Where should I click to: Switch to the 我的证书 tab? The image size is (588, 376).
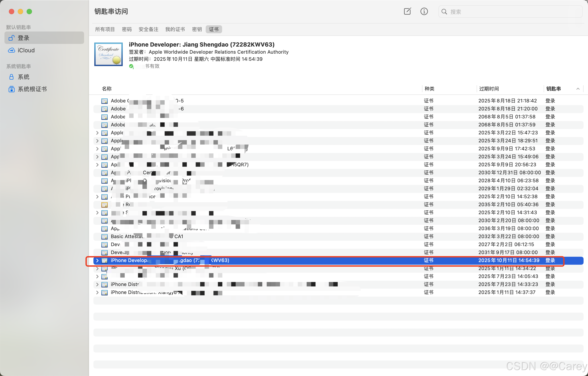point(175,29)
